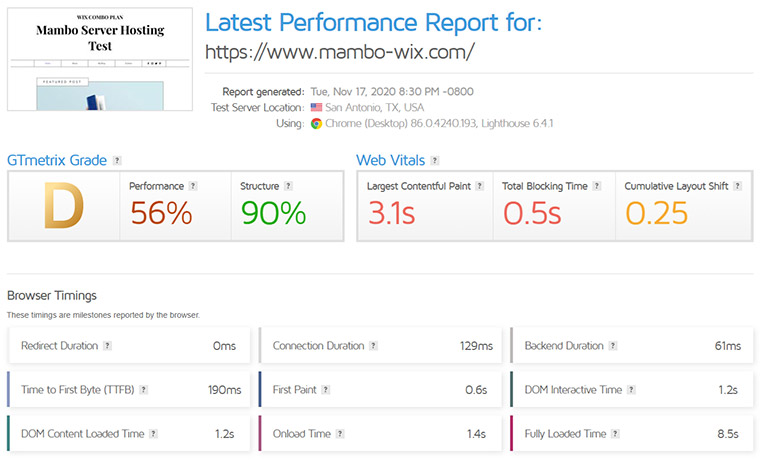Click the Total Blocking Time label

pyautogui.click(x=545, y=186)
